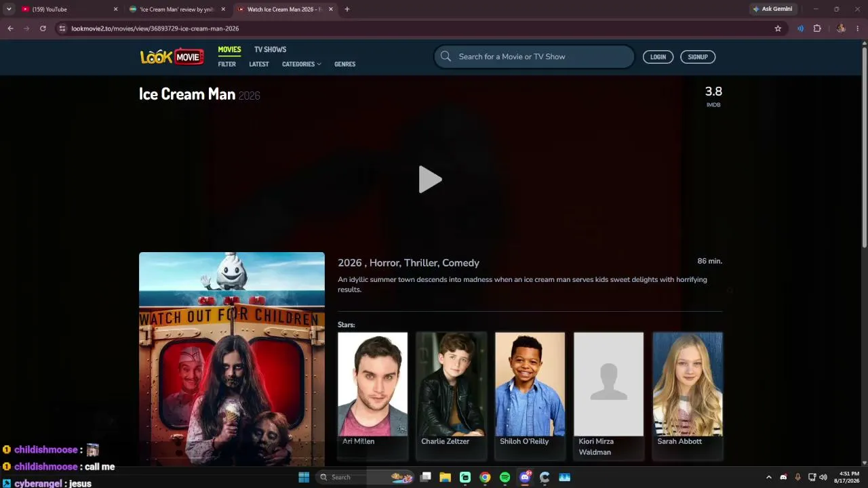Open the network settings tray icon
868x488 pixels.
812,477
